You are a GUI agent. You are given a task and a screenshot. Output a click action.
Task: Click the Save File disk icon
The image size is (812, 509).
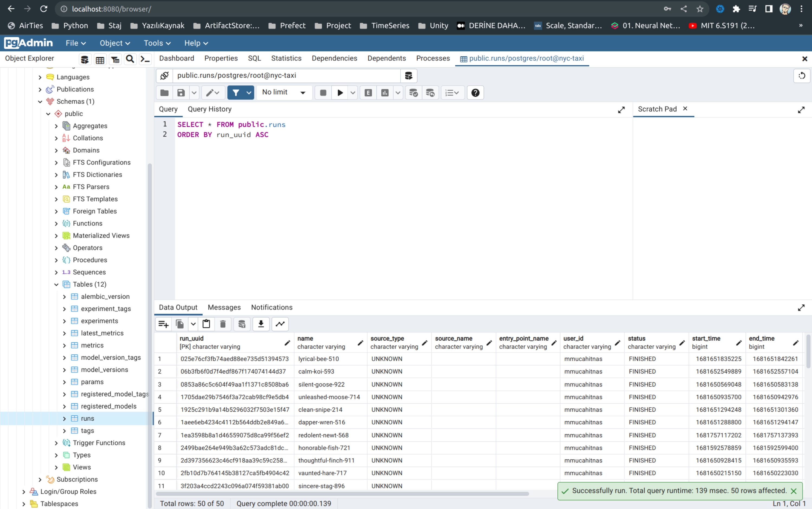coord(181,93)
